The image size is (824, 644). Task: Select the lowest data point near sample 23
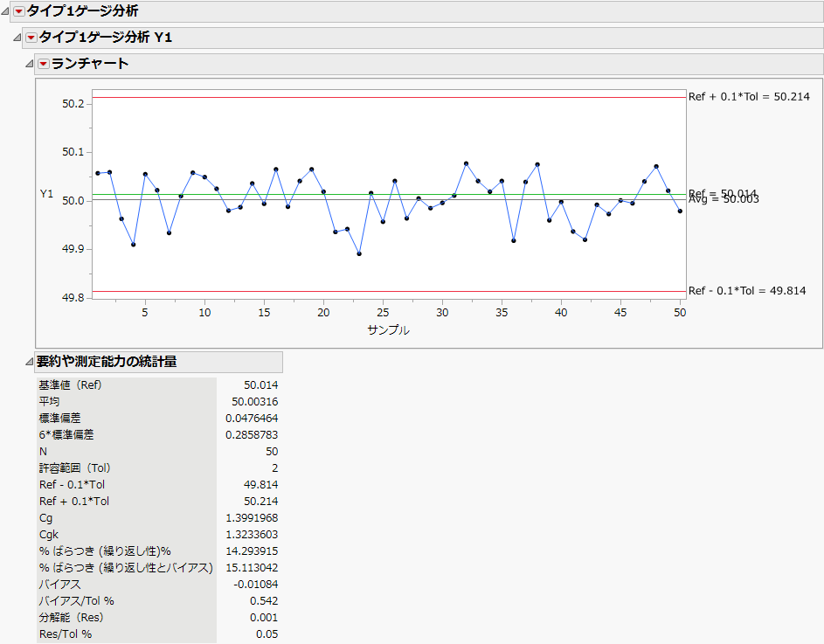[359, 254]
